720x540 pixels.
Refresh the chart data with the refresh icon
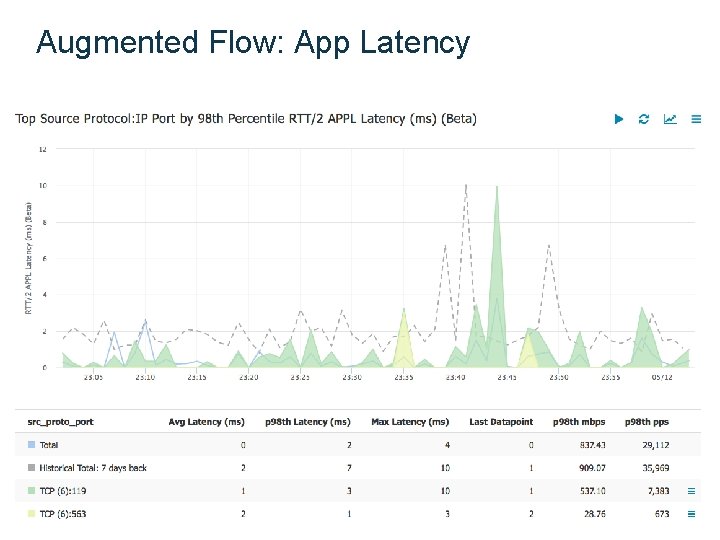coord(644,119)
